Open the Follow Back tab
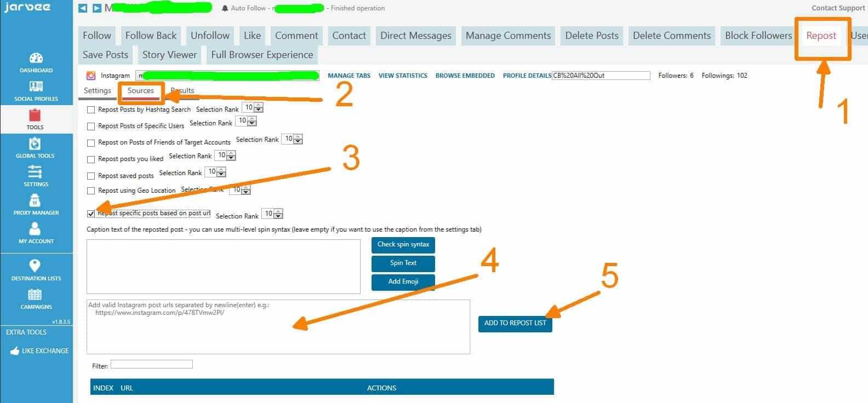Viewport: 868px width, 403px height. (151, 36)
